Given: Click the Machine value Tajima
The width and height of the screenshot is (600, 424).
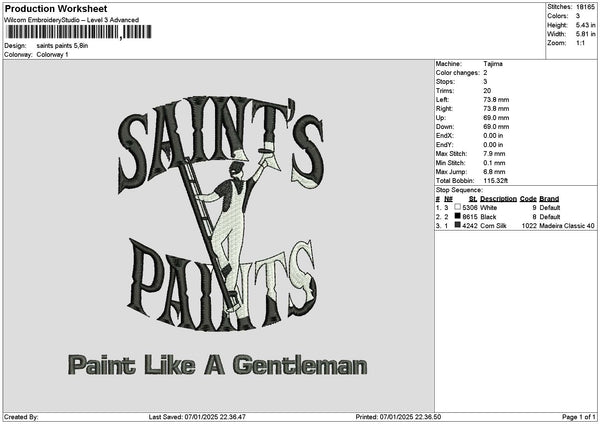Looking at the screenshot, I should point(493,63).
